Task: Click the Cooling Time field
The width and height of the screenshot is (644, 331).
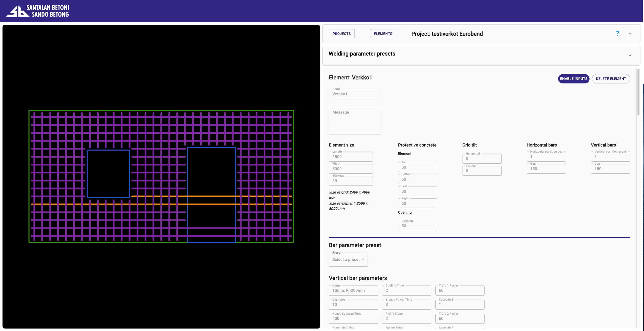Action: [406, 291]
